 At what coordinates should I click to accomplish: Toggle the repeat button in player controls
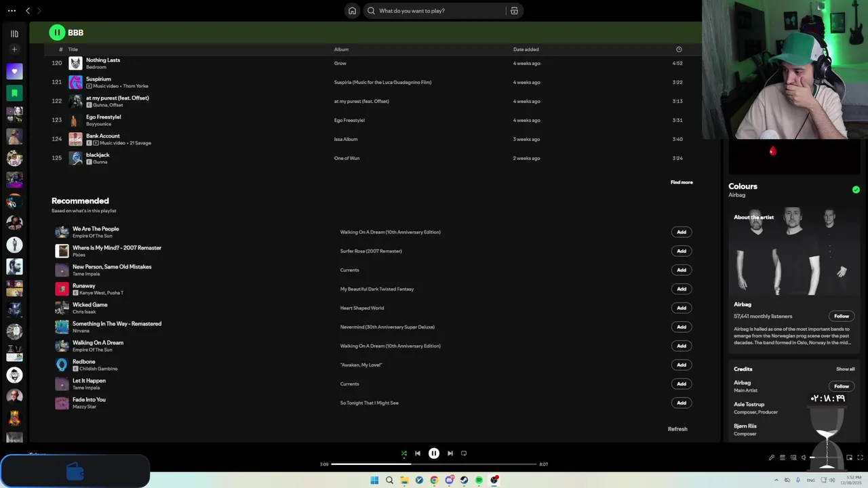tap(464, 453)
